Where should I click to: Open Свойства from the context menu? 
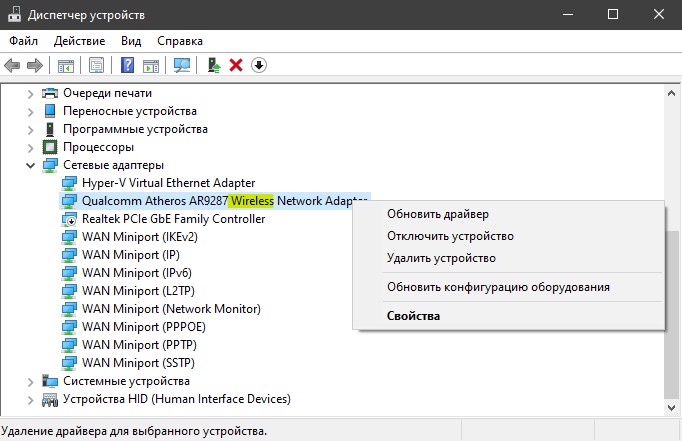pyautogui.click(x=508, y=316)
